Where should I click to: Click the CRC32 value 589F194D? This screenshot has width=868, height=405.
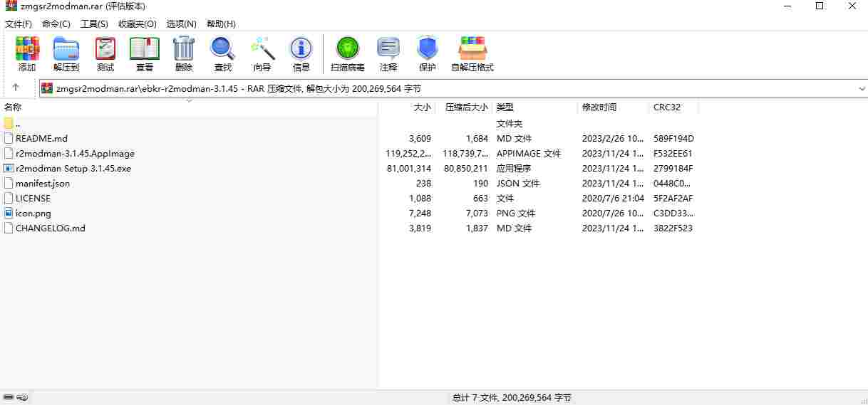click(x=673, y=138)
